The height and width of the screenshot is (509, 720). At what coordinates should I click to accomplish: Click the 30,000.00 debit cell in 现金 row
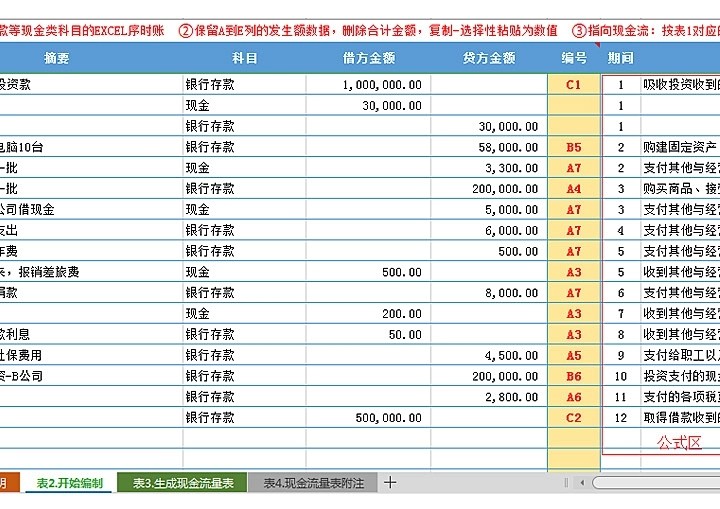click(x=369, y=105)
